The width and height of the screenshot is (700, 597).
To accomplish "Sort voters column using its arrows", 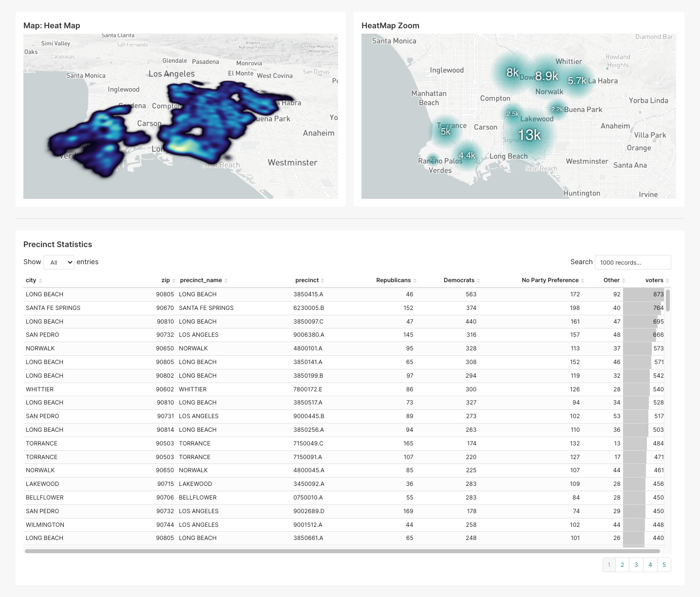I will (667, 281).
